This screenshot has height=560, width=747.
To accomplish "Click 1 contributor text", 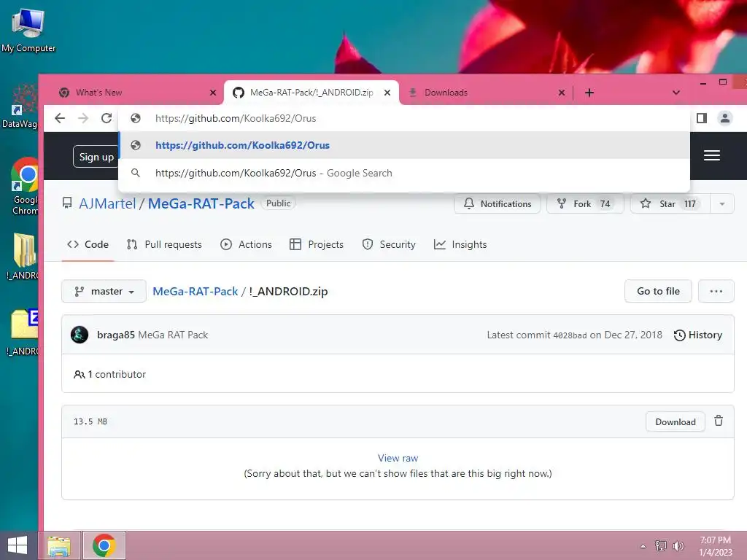I will (116, 374).
